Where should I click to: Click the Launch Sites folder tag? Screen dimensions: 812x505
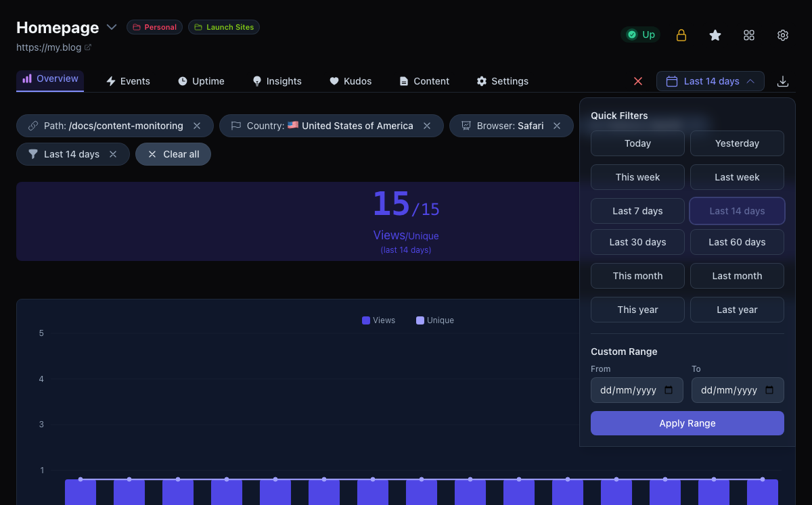(x=224, y=27)
